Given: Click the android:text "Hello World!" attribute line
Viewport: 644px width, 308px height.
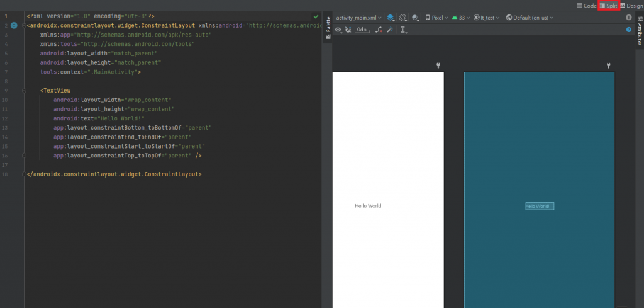Looking at the screenshot, I should [99, 118].
